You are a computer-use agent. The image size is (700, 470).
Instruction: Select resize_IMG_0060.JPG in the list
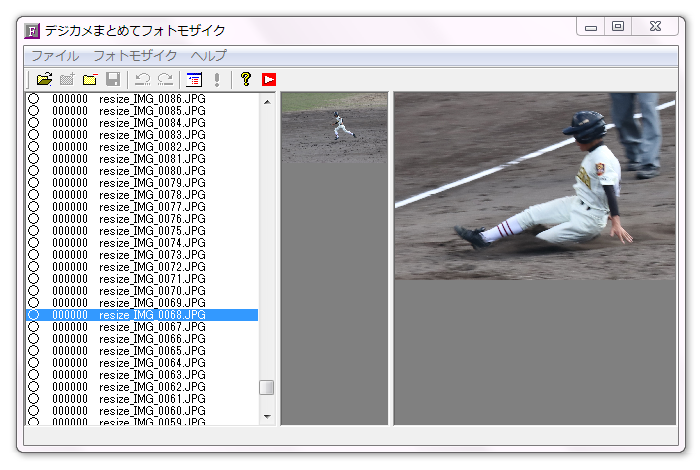click(142, 411)
